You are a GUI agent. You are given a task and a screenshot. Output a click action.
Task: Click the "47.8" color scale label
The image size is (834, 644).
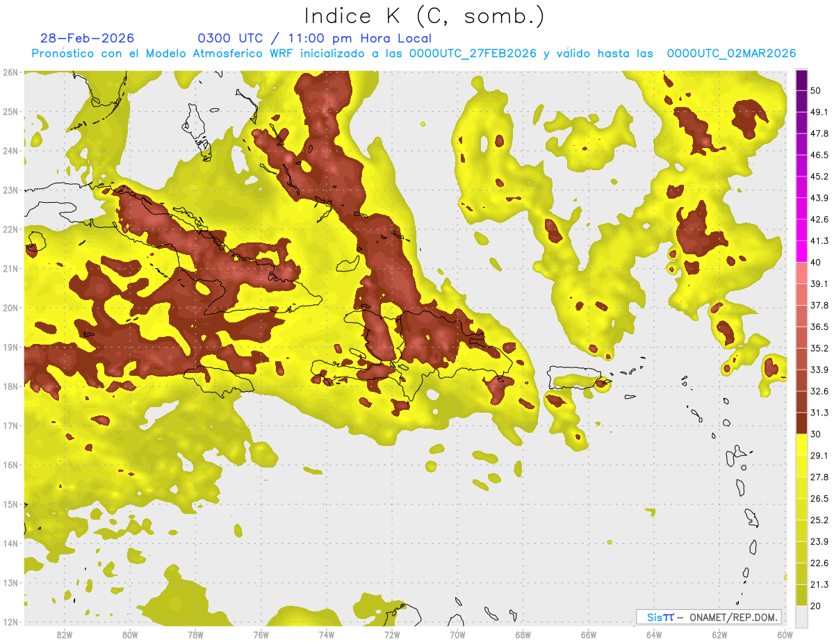coord(819,133)
